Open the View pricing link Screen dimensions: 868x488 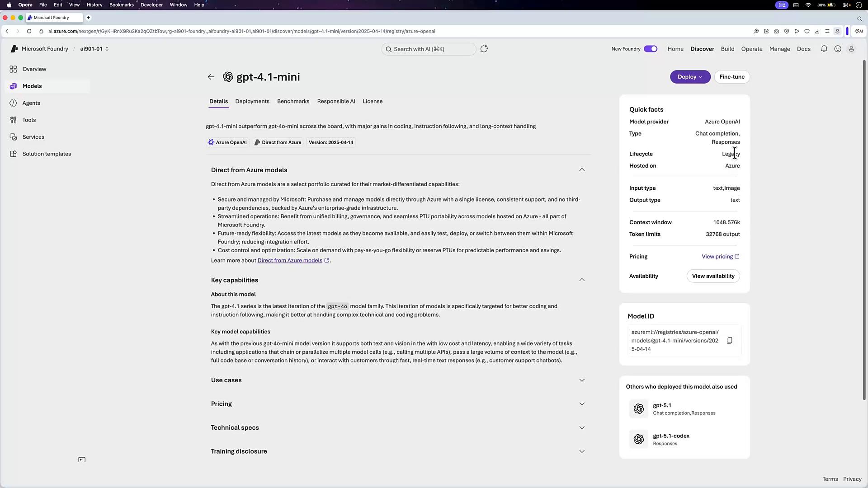(x=720, y=257)
